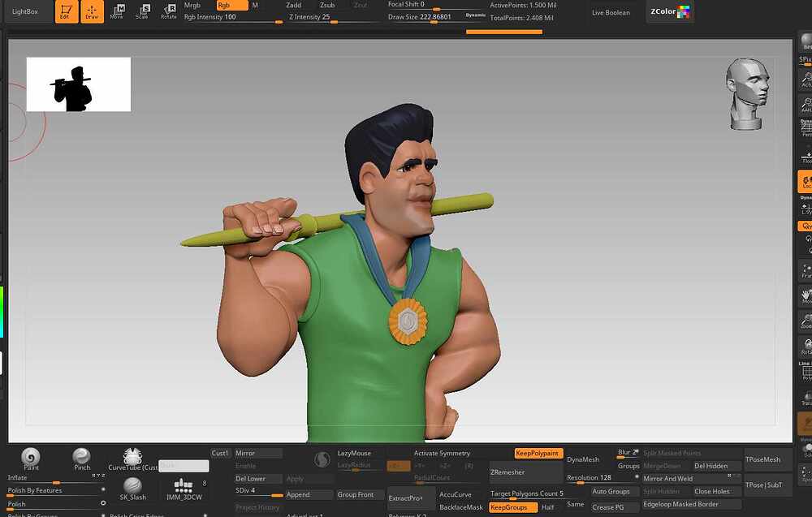This screenshot has height=517, width=812.
Task: Click the right-shelf Zoom3D icon
Action: point(806,321)
